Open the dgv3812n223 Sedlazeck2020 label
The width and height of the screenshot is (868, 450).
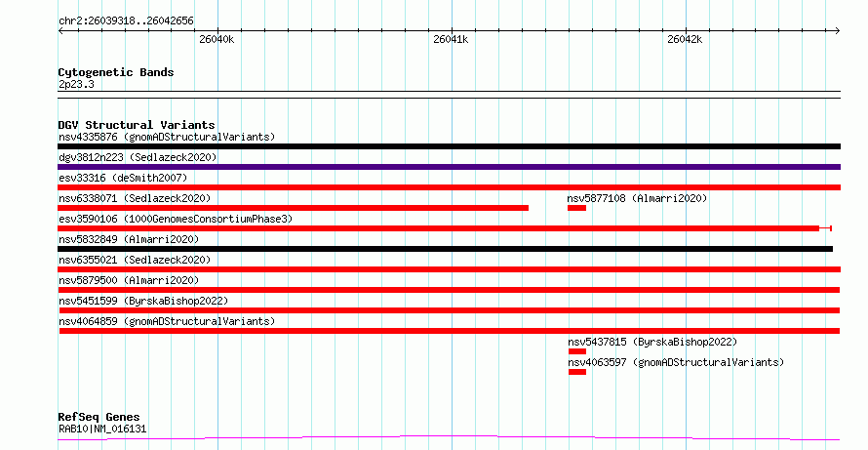(138, 157)
